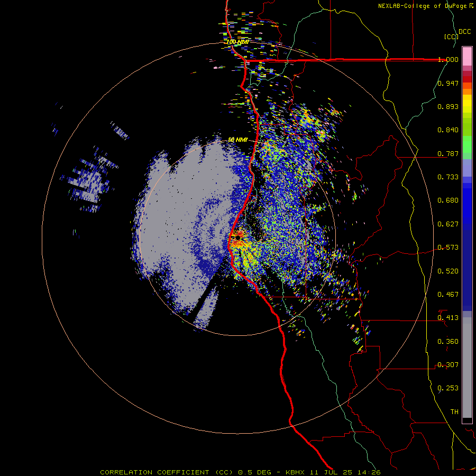Viewport: 476px width, 476px height.
Task: Click the (CC) unit label
Action: (x=451, y=36)
